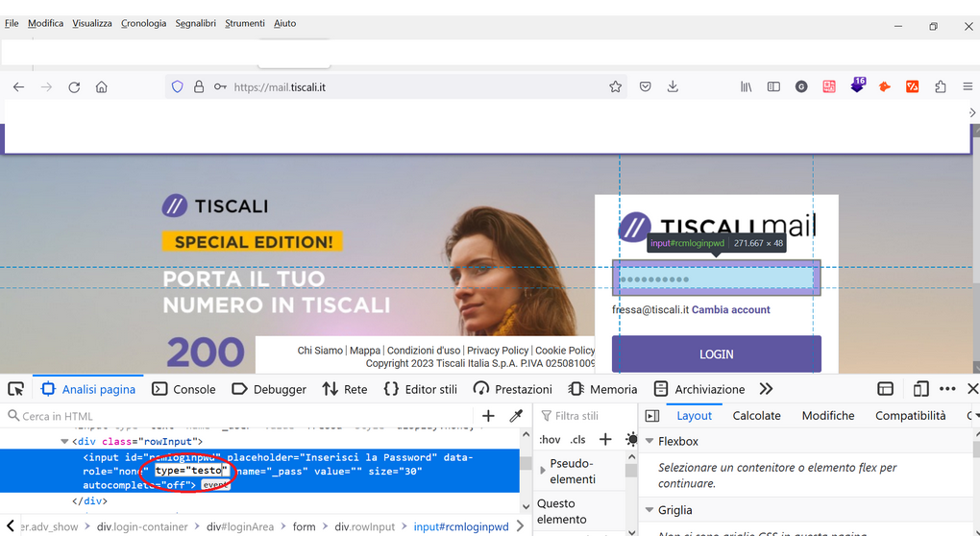Open the Modifica menu
The height and width of the screenshot is (536, 980).
(45, 23)
